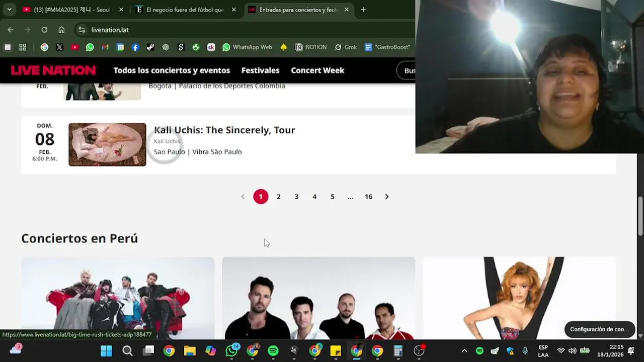Open Spotify from the taskbar
The image size is (644, 362).
[x=273, y=351]
